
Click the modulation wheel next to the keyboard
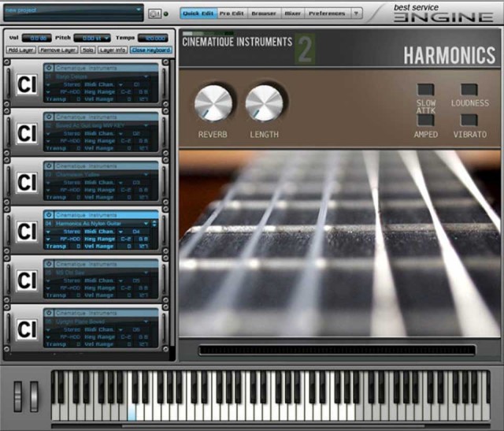pos(34,396)
